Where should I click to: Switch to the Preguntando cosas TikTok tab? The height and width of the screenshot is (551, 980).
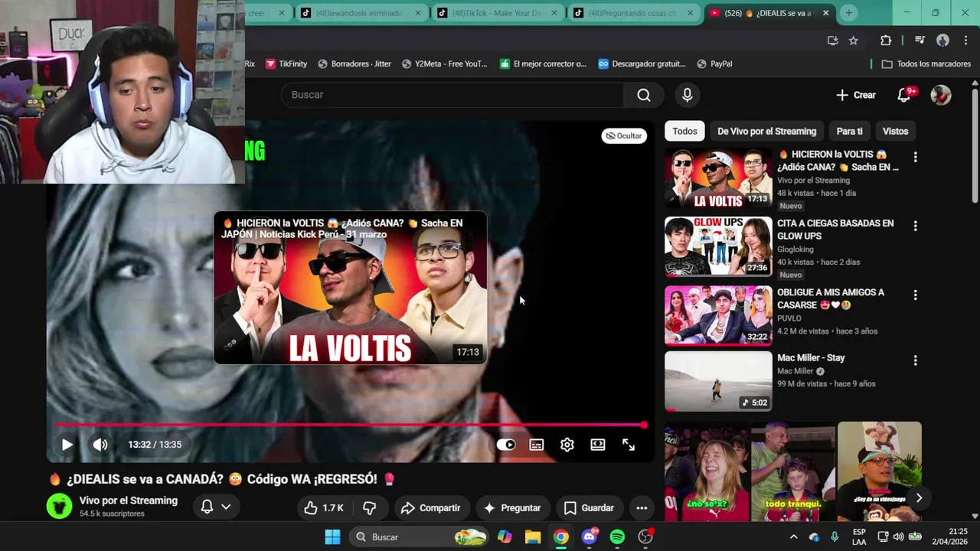coord(632,13)
